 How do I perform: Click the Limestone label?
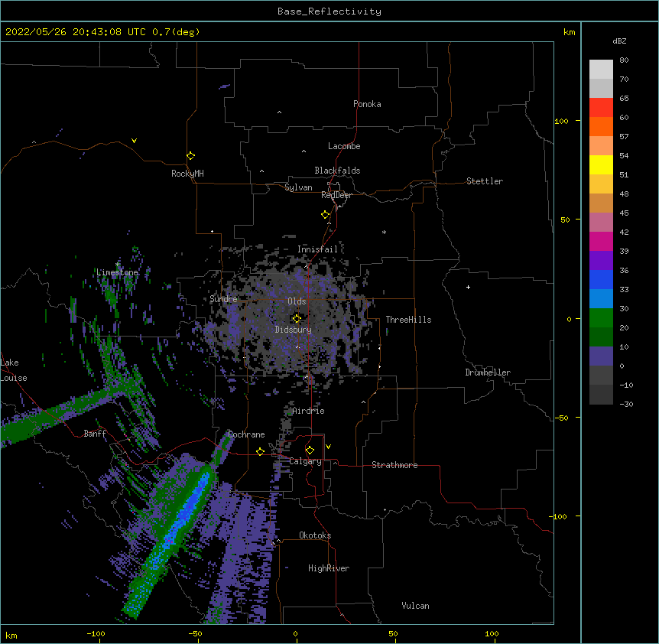117,272
